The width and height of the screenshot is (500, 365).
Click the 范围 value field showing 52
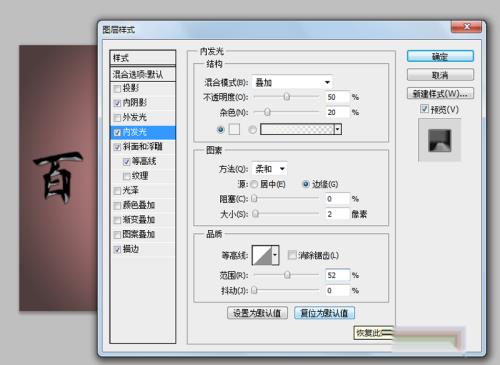[337, 275]
